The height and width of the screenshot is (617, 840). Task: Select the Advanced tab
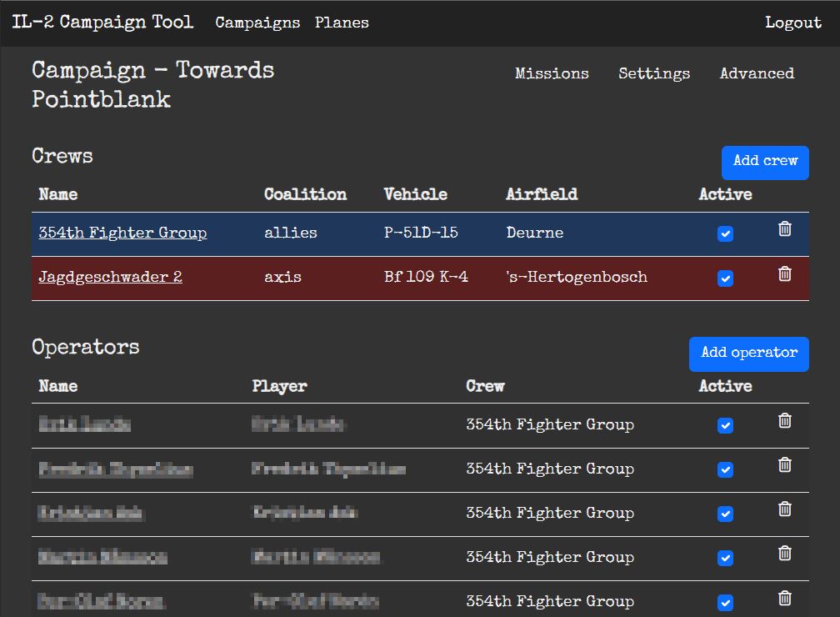point(757,73)
